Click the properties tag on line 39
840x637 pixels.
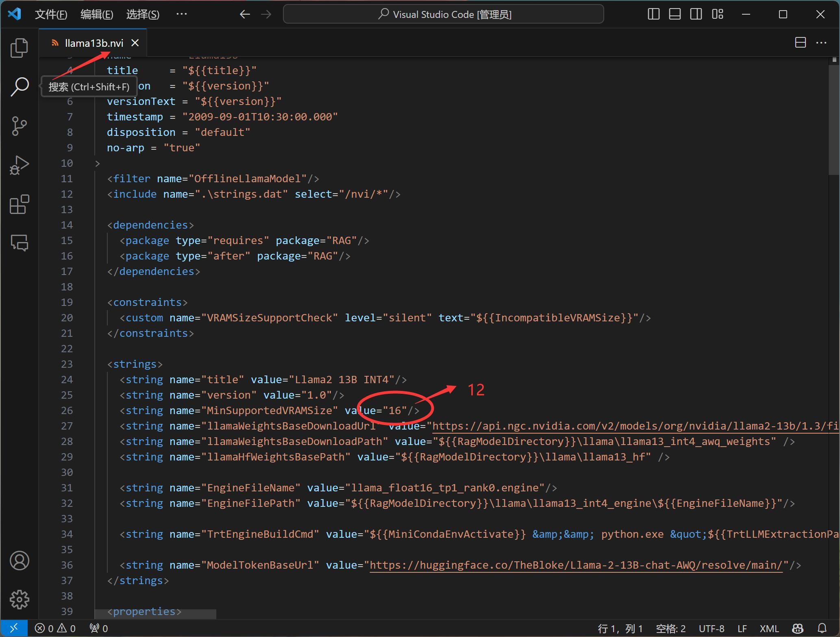coord(144,611)
